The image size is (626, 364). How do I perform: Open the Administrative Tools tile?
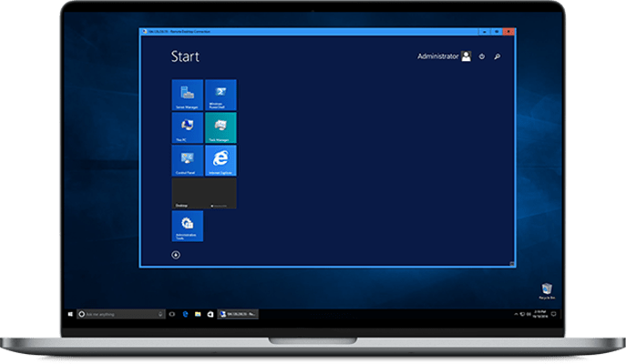pos(188,226)
